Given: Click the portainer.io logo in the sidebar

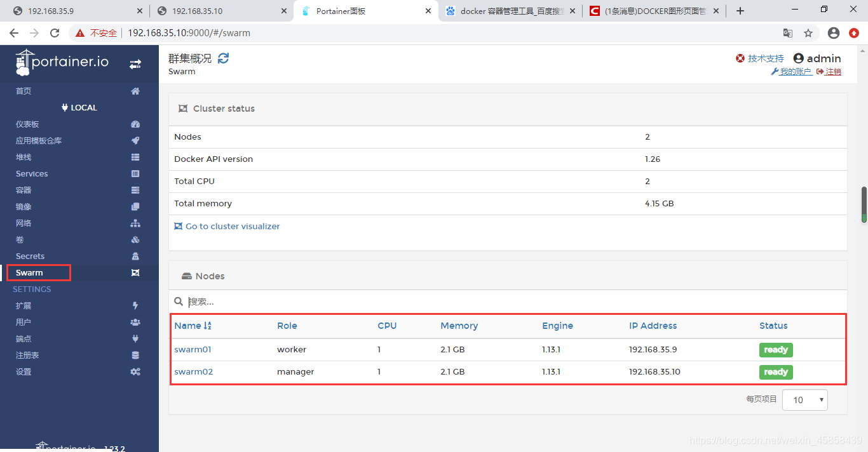Looking at the screenshot, I should coord(62,62).
